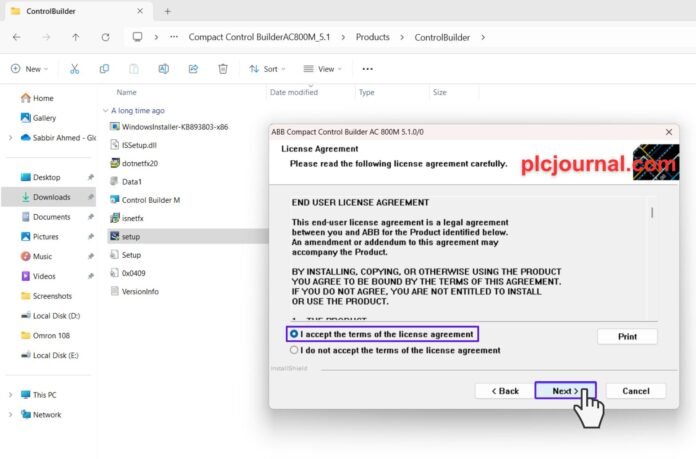Collapse the A long time ago group
This screenshot has height=459, width=696.
pos(105,111)
